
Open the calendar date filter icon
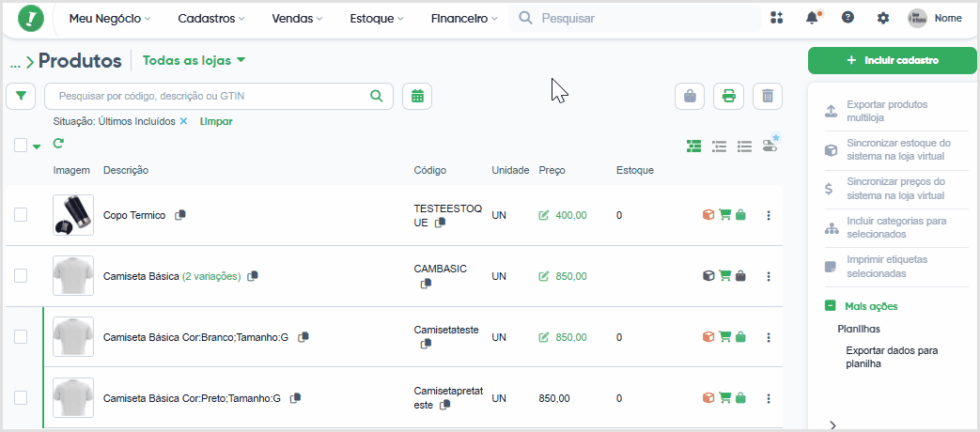(417, 96)
